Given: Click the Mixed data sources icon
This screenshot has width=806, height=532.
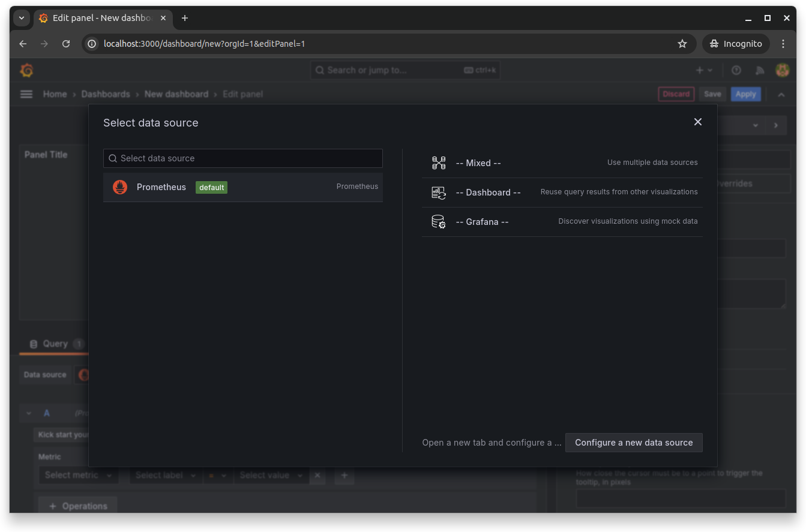Looking at the screenshot, I should (439, 163).
